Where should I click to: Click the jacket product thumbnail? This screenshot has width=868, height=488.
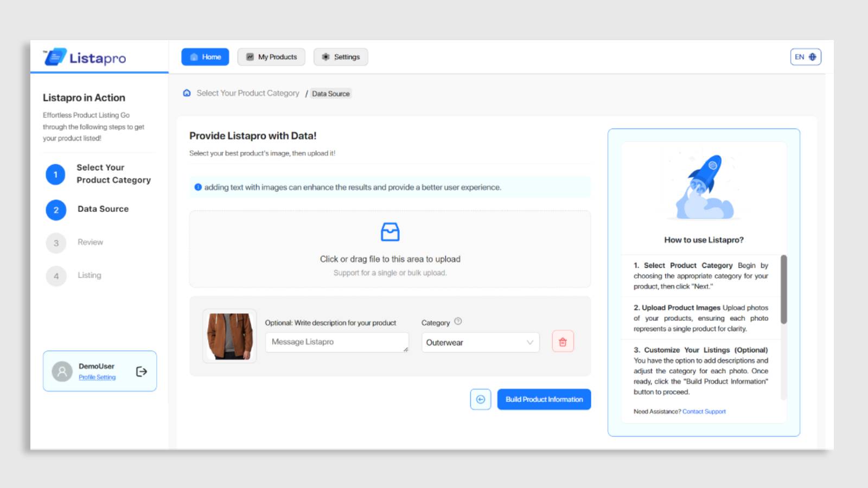pyautogui.click(x=229, y=336)
